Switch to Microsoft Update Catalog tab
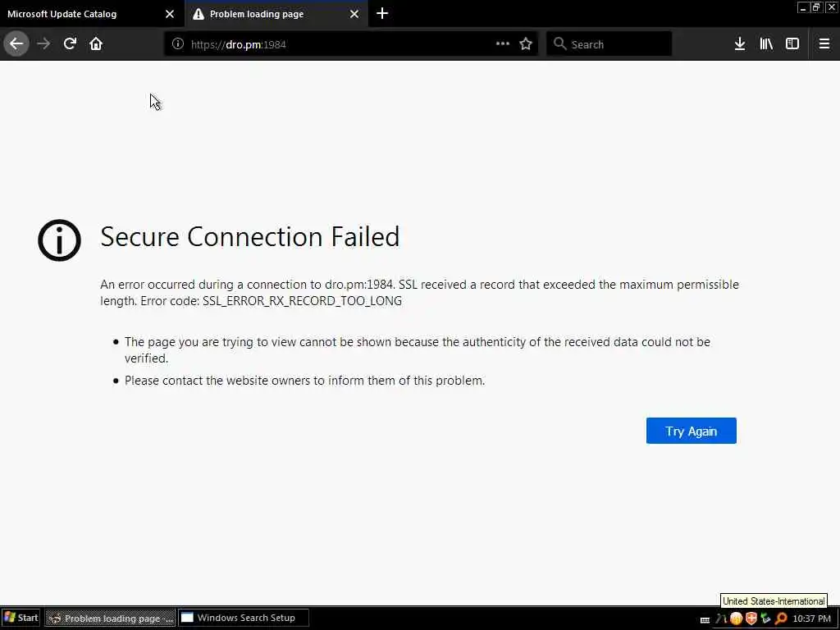 (x=82, y=14)
